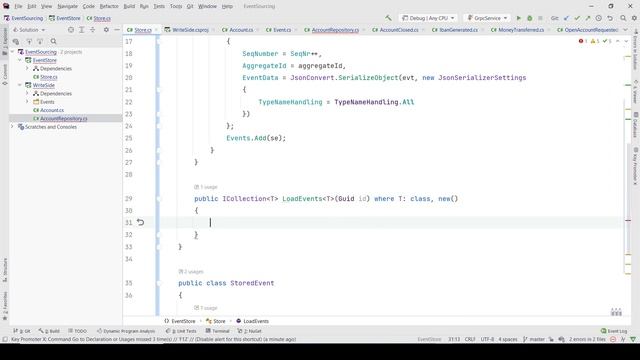Click the Git push arrow icon
This screenshot has height=360, width=640.
coord(588,18)
